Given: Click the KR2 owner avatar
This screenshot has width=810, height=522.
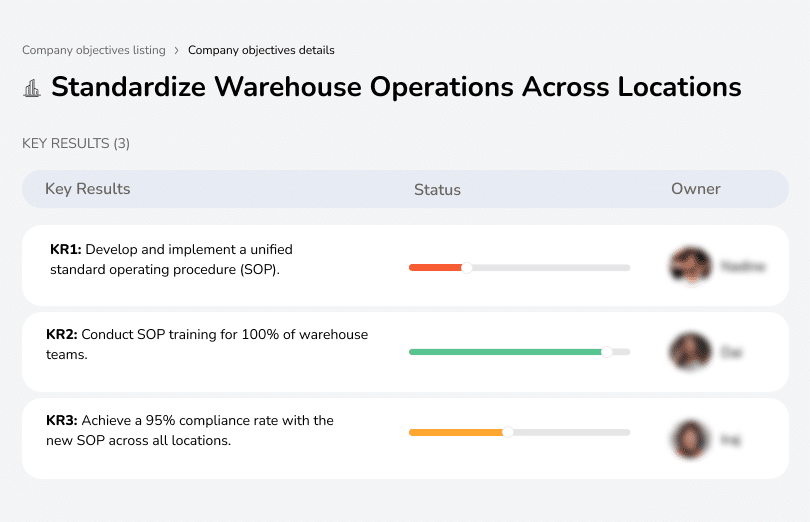Looking at the screenshot, I should [690, 351].
